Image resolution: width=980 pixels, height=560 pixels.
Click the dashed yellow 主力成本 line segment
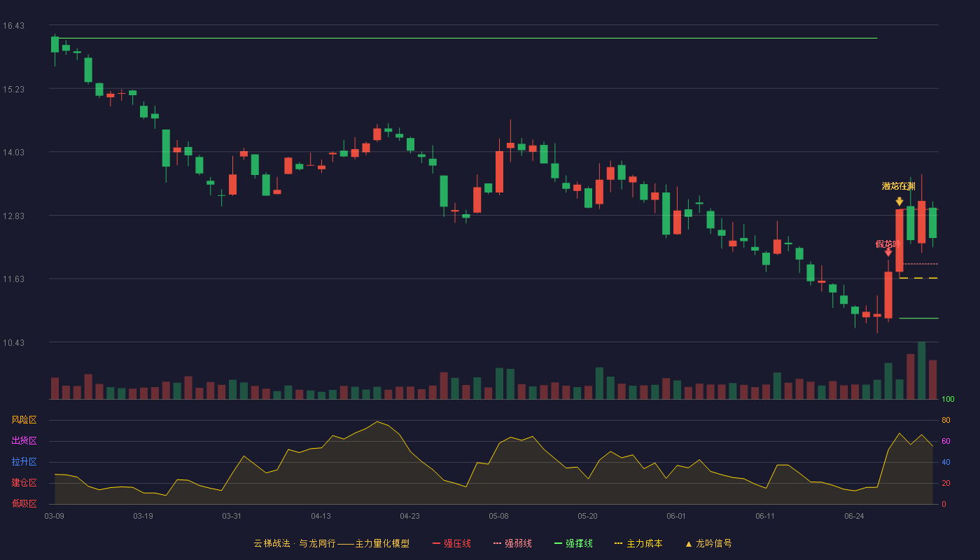[x=918, y=278]
